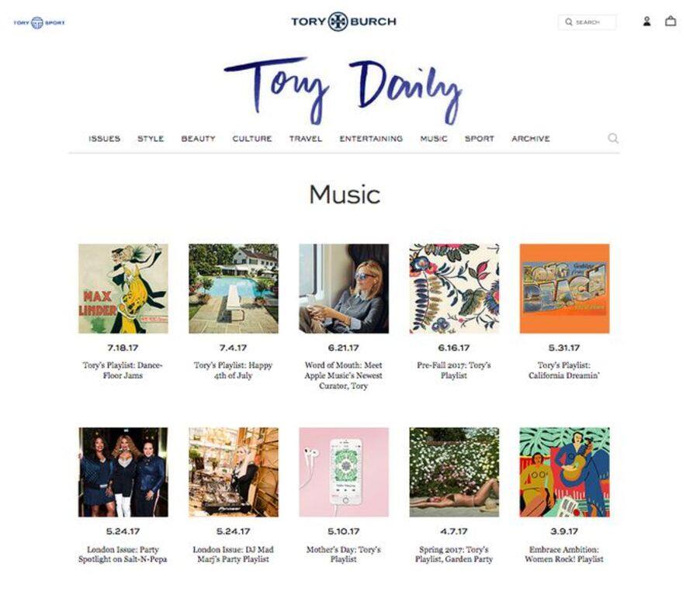
Task: Open 'Embrace Ambition: Women Rock! Playlist' link
Action: [x=564, y=554]
